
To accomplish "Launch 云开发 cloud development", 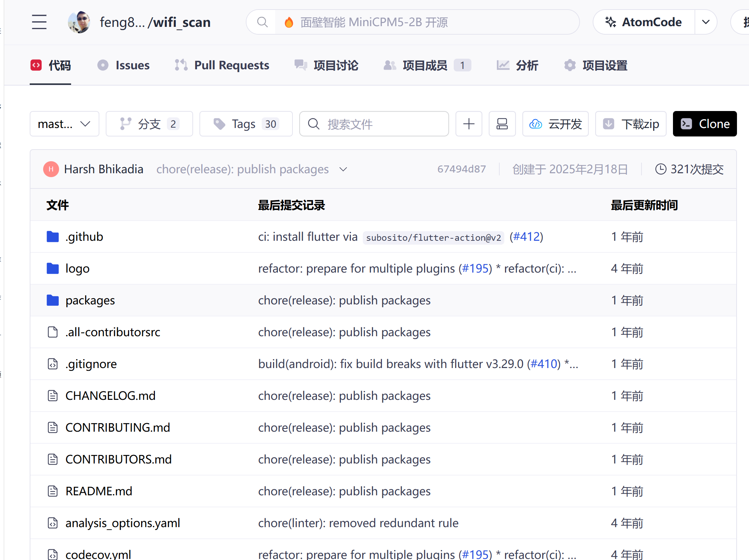I will [x=556, y=124].
